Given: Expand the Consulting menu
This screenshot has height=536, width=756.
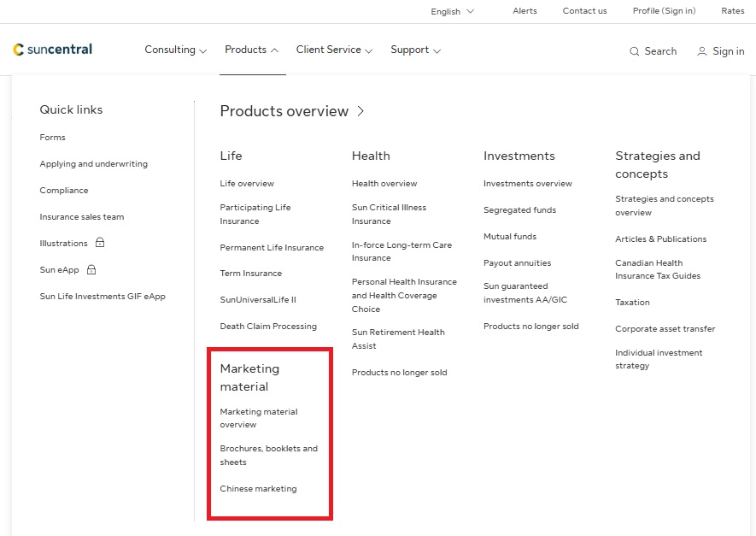Looking at the screenshot, I should pos(175,50).
